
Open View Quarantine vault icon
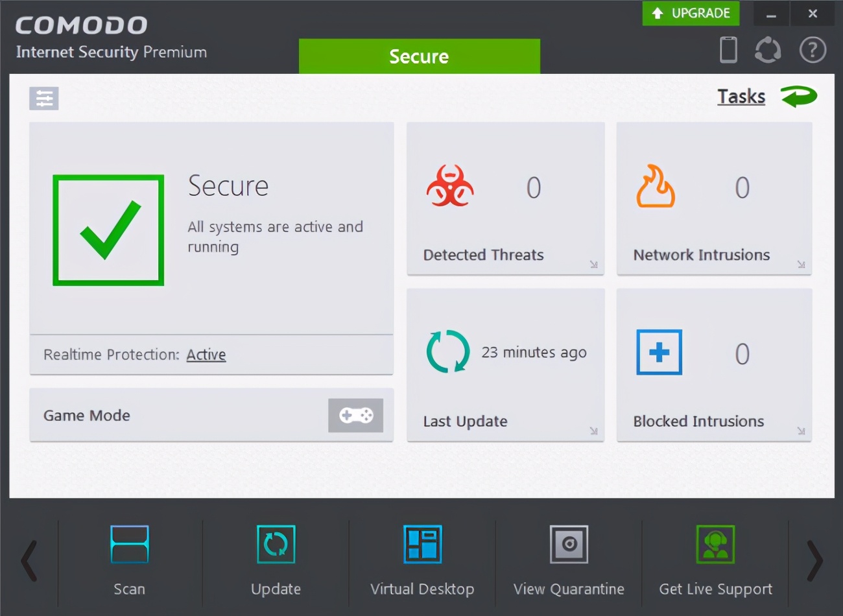point(569,544)
